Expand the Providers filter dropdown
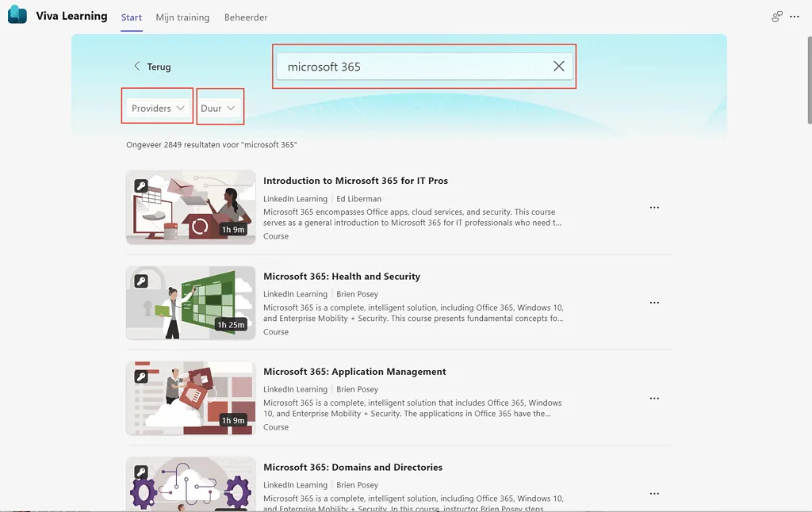This screenshot has width=812, height=512. tap(157, 108)
